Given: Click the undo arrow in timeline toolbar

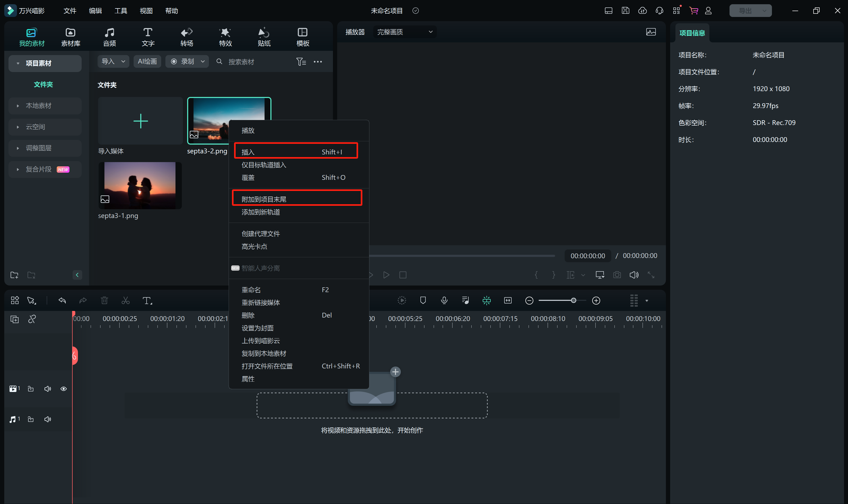Looking at the screenshot, I should [62, 301].
